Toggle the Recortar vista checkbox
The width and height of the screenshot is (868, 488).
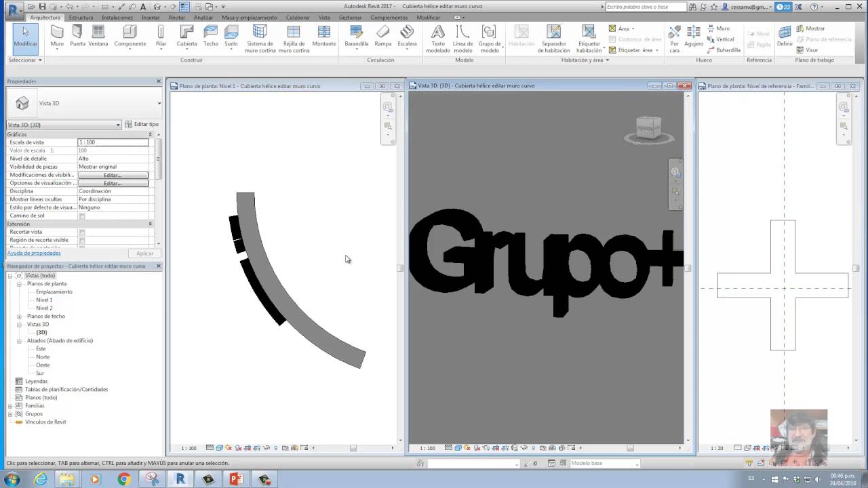point(82,232)
